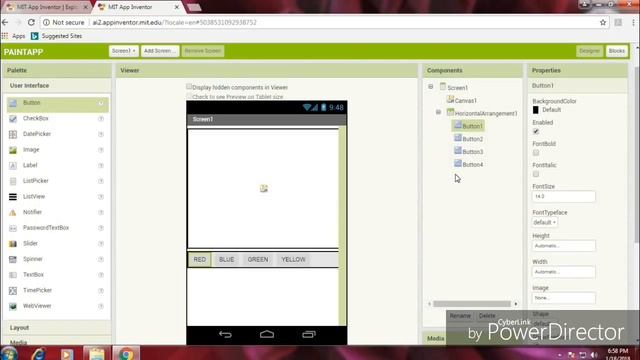Screen dimensions: 640x360
Task: Click the YELLOW button in viewer
Action: tap(293, 260)
